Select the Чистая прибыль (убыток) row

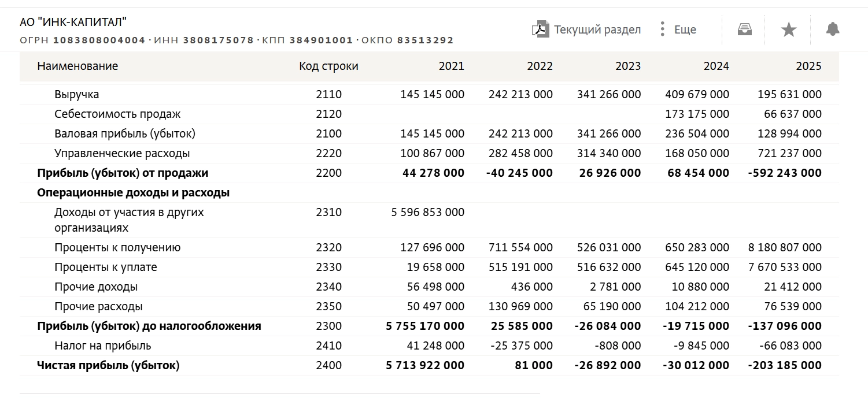429,365
